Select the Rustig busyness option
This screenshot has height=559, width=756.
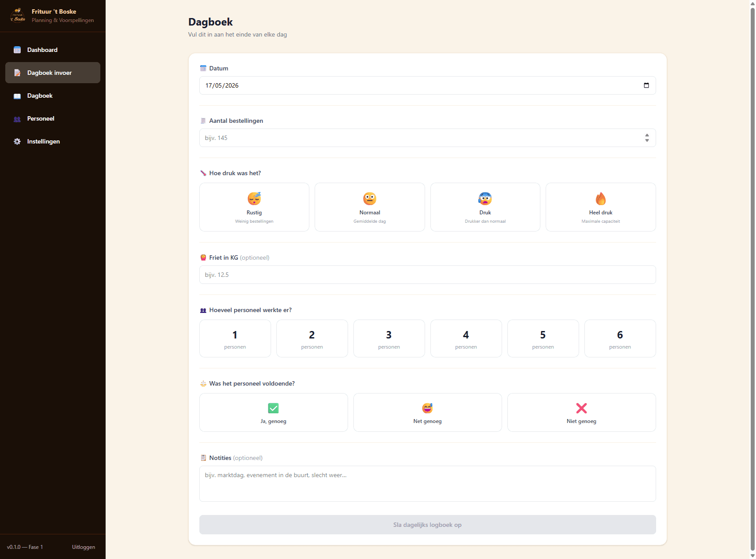[254, 207]
